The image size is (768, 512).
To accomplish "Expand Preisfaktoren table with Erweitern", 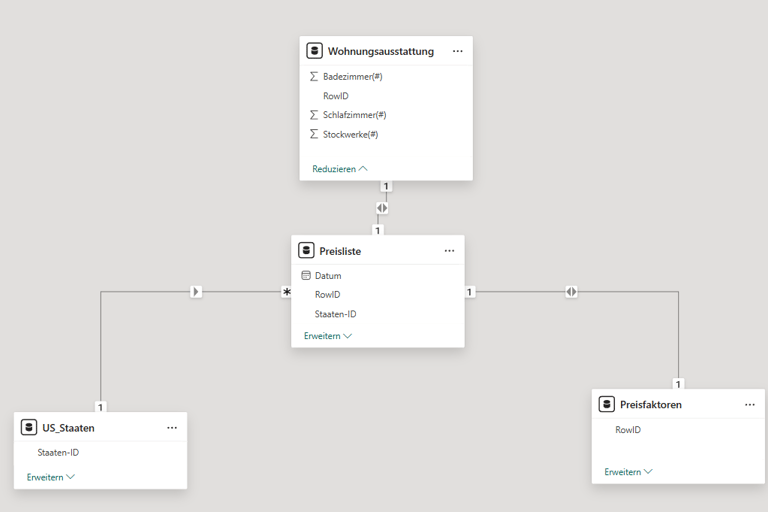I will pos(628,471).
